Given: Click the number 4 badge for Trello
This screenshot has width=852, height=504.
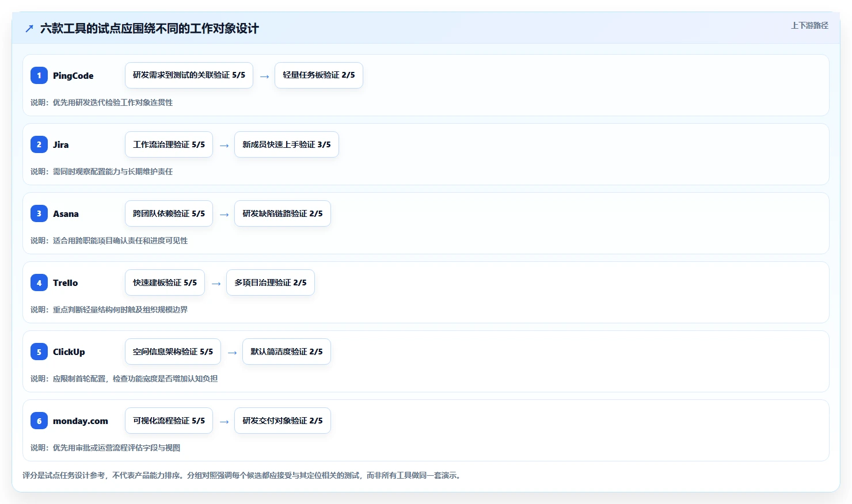Looking at the screenshot, I should coord(39,282).
